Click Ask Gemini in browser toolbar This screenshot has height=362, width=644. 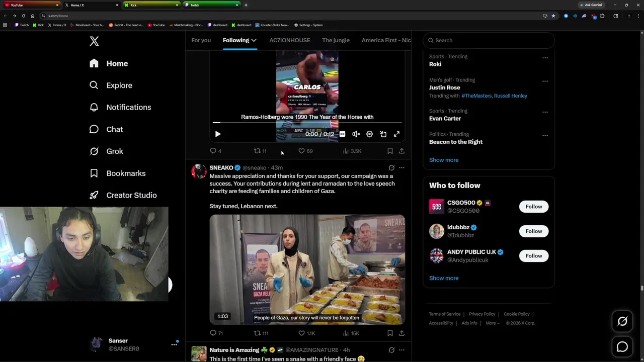tap(591, 5)
